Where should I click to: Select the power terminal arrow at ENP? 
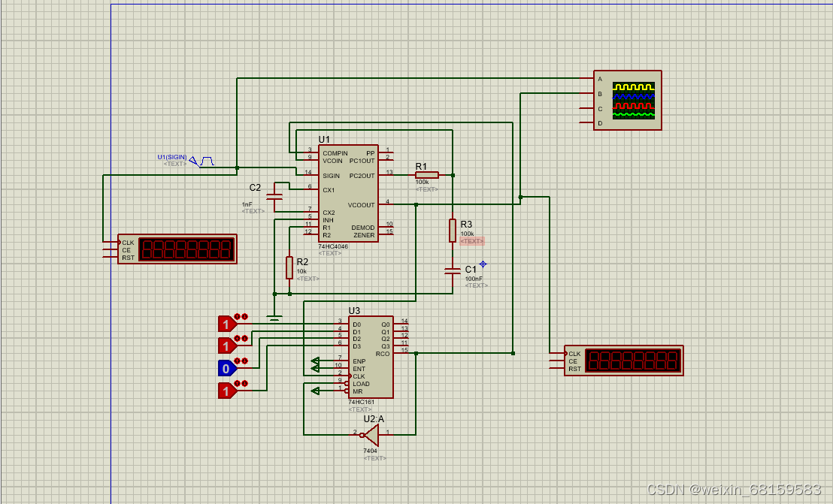click(x=315, y=361)
